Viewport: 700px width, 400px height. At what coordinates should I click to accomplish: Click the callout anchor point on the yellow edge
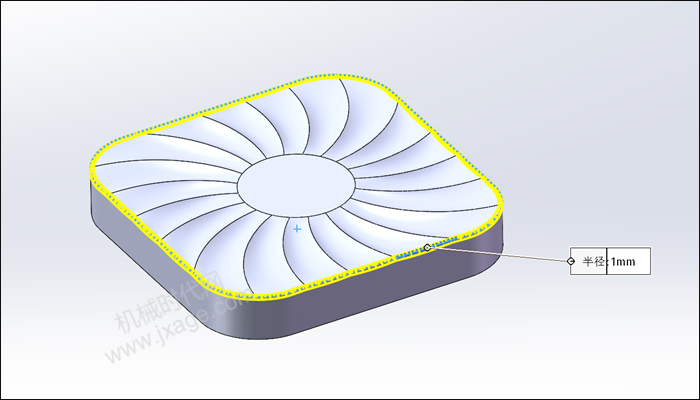(x=427, y=247)
